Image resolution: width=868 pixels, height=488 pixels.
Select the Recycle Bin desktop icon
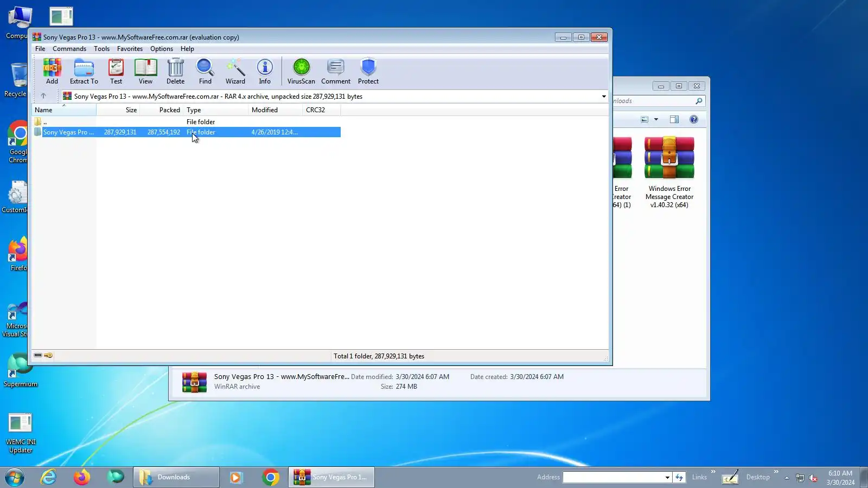click(x=15, y=80)
